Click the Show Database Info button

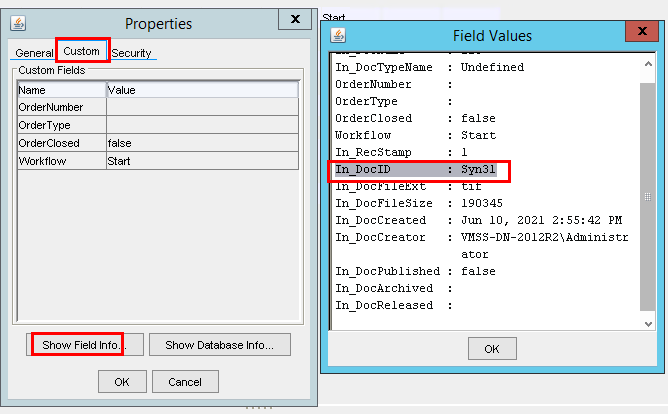227,345
